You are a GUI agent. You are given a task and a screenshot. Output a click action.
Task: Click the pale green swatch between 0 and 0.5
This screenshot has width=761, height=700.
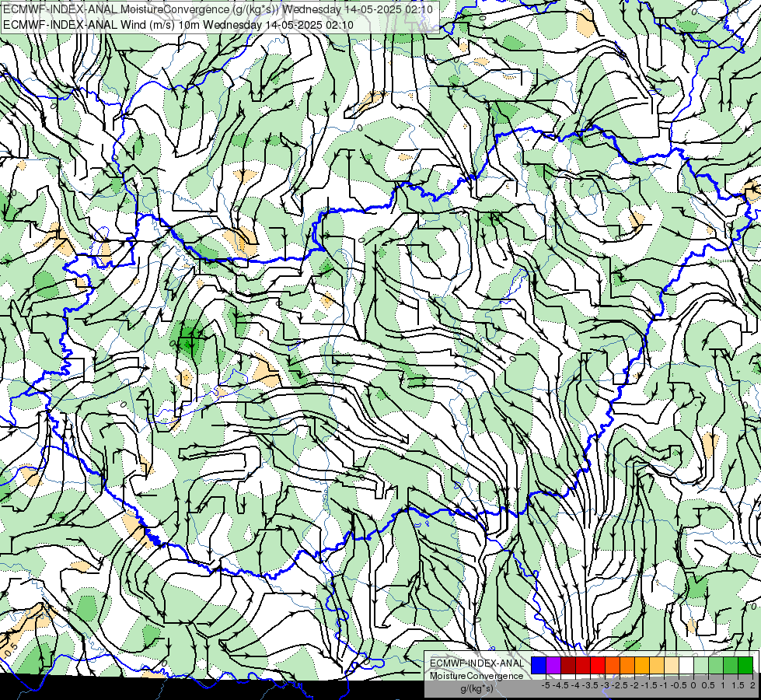tap(701, 665)
